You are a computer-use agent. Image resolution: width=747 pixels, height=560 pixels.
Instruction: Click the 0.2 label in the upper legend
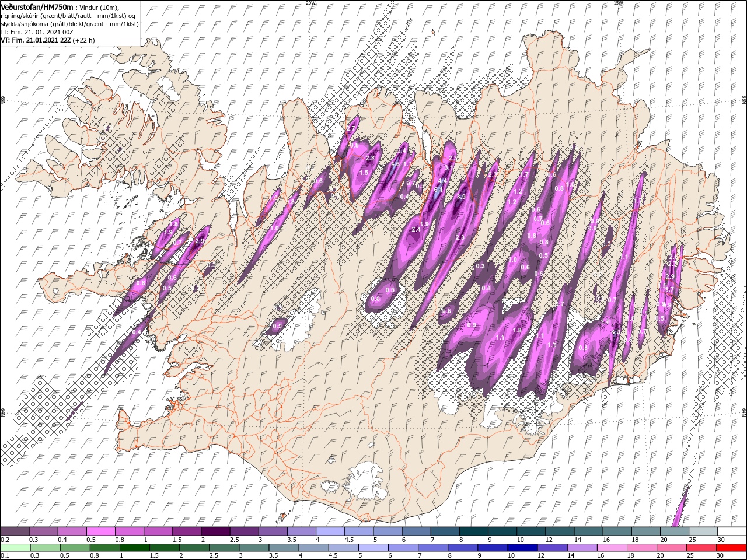tap(5, 540)
